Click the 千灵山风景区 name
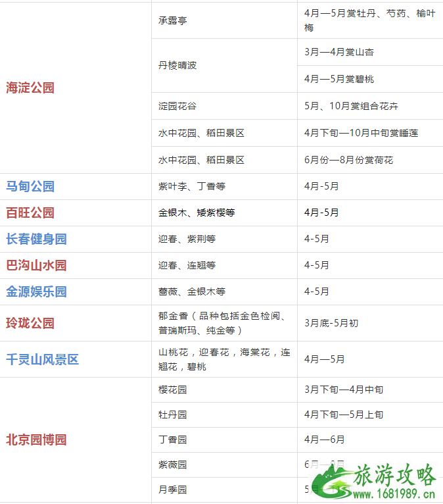Screen dimensions: 443x504 pyautogui.click(x=42, y=360)
